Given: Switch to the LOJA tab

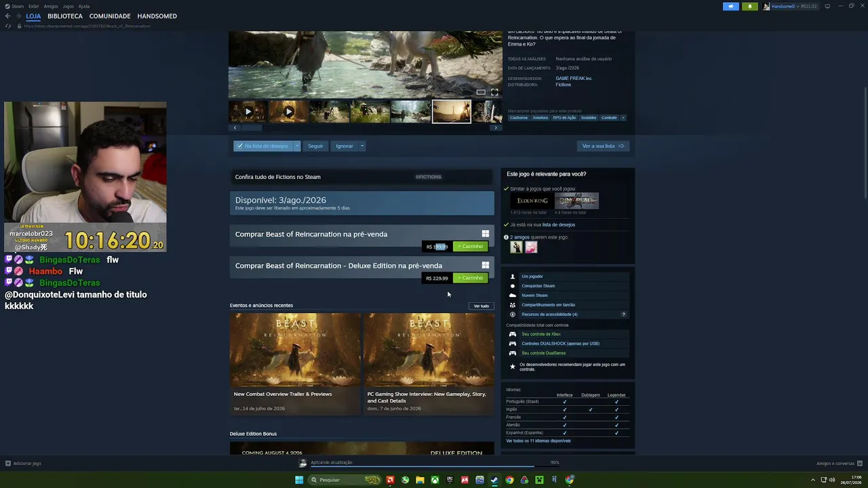Looking at the screenshot, I should [33, 16].
